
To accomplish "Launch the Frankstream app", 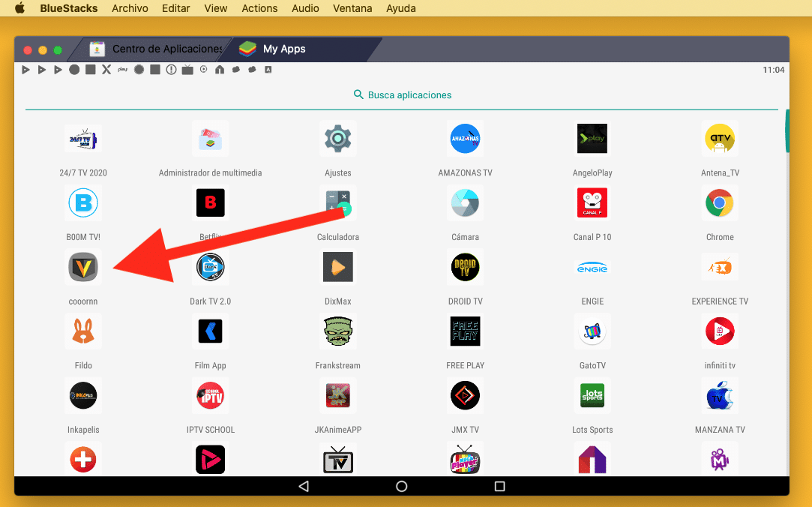I will pos(337,331).
